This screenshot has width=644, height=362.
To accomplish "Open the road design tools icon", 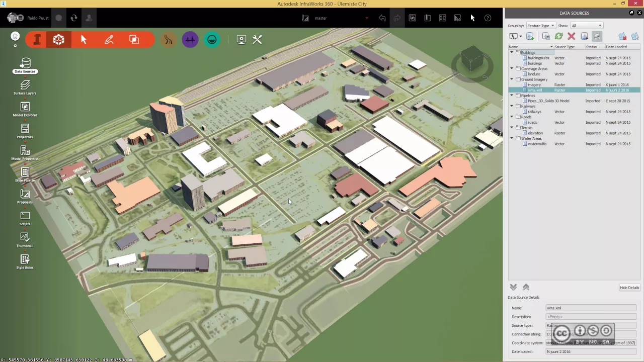I will pos(169,40).
